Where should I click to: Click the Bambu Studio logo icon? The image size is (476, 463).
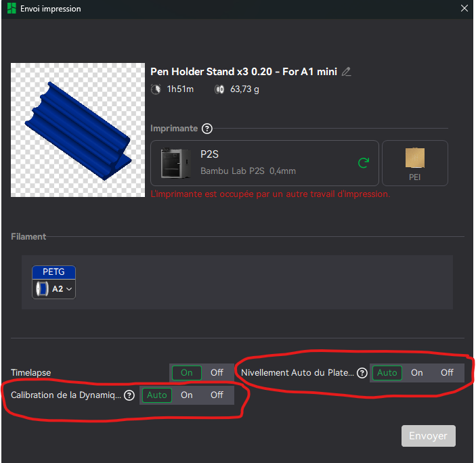(x=12, y=8)
